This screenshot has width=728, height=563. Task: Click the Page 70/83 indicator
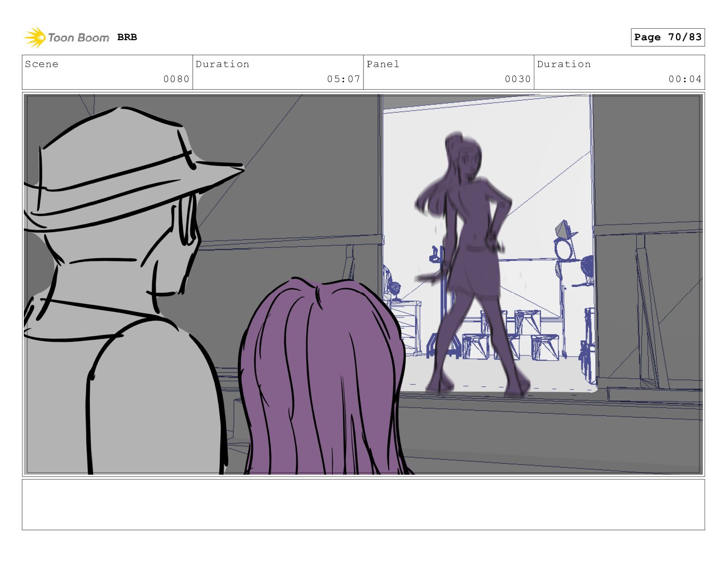[x=668, y=37]
